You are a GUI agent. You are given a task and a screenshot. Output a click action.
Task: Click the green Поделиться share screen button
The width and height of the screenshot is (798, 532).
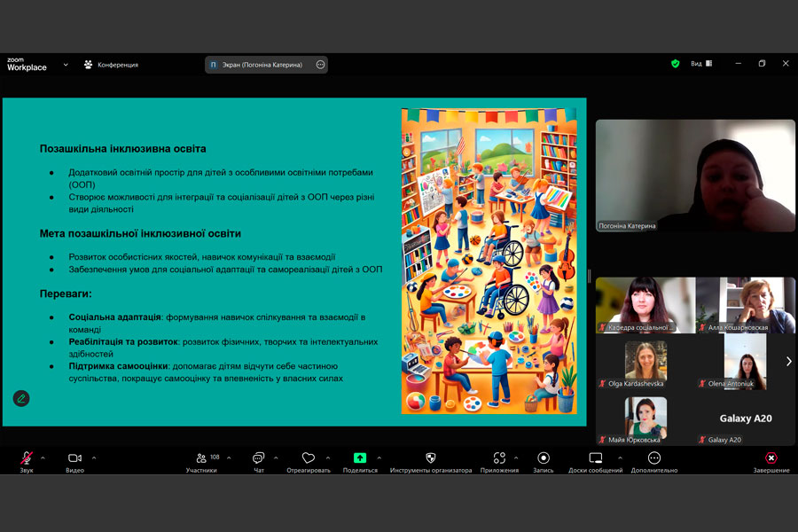pos(360,458)
